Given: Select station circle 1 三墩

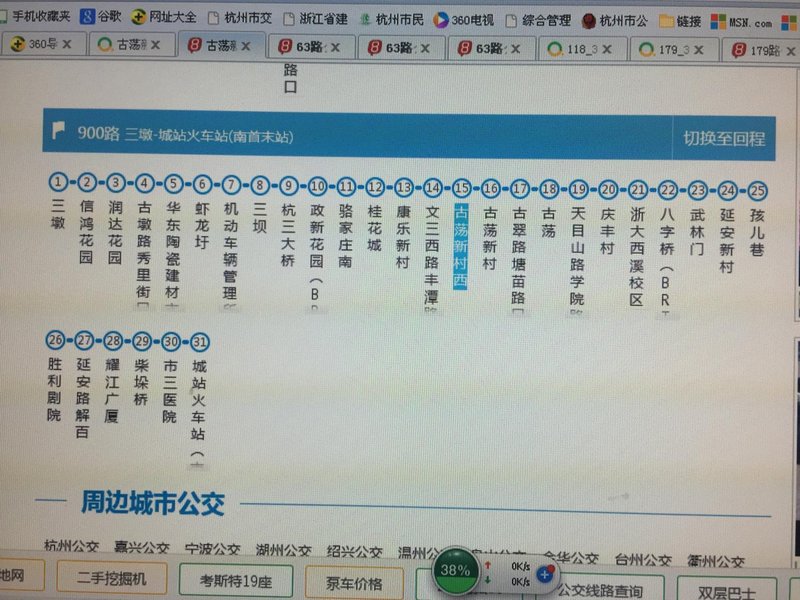Looking at the screenshot, I should [x=58, y=182].
